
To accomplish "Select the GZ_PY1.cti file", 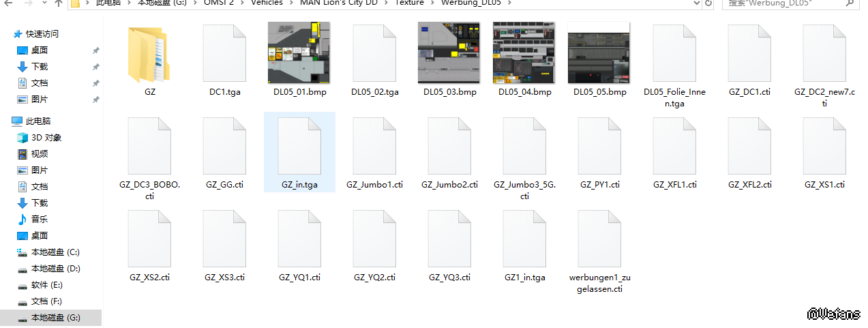I will [x=599, y=154].
